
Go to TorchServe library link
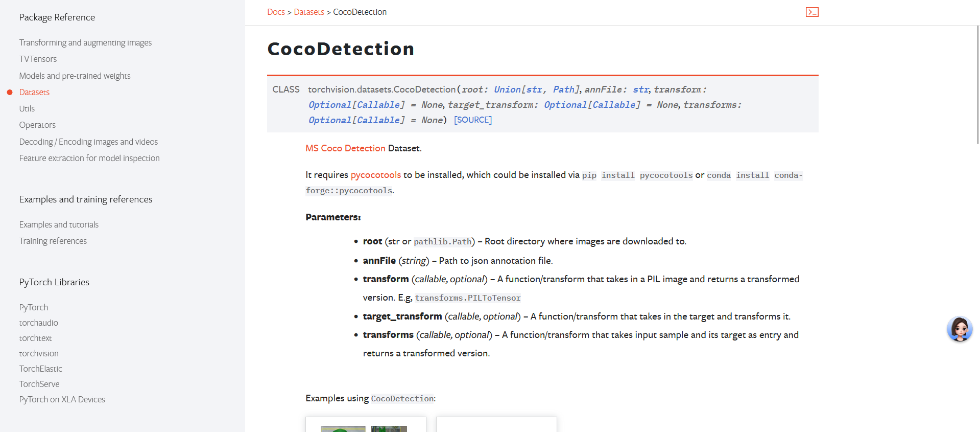click(39, 384)
